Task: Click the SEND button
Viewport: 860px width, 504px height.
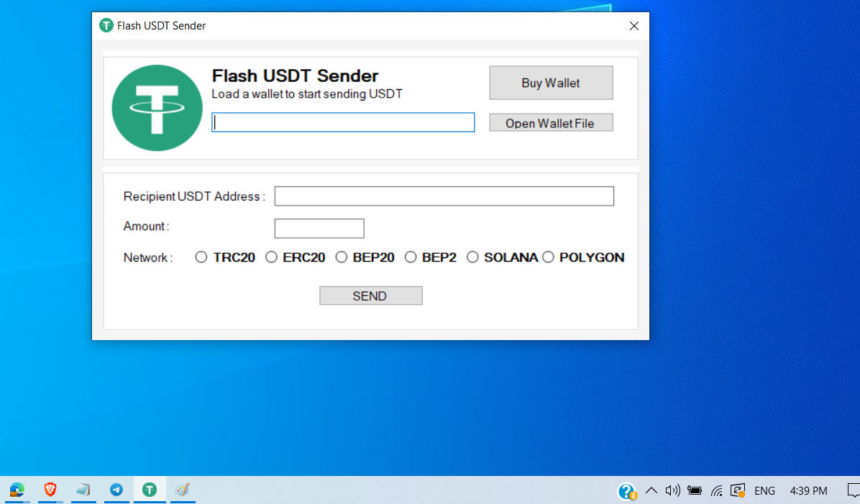Action: 371,295
